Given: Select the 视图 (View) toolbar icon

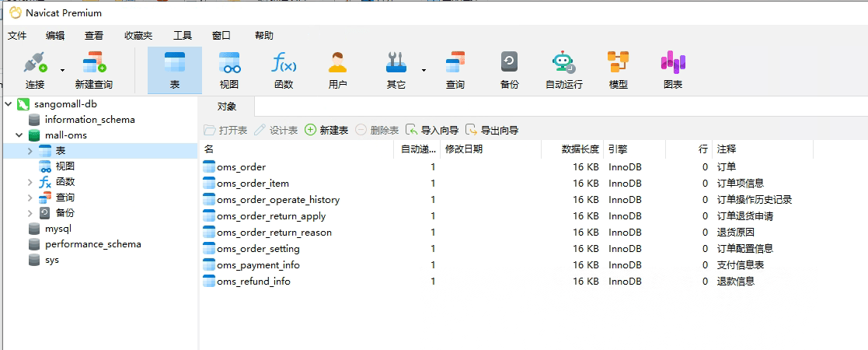Looking at the screenshot, I should (229, 70).
